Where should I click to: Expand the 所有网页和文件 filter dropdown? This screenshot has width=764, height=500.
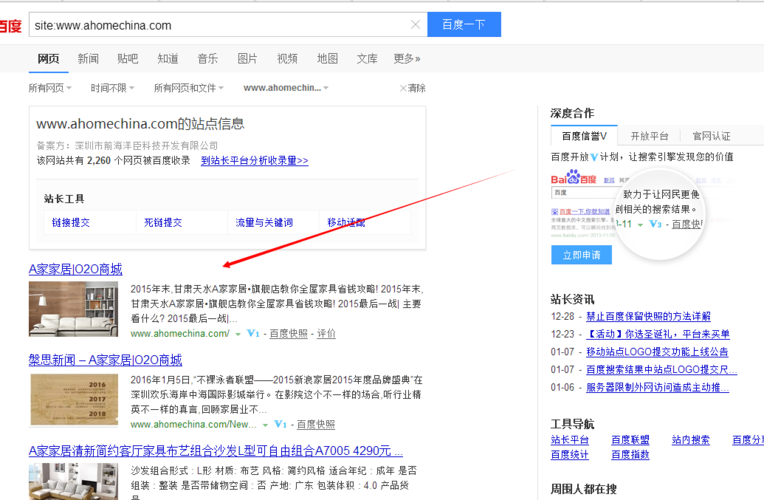(189, 88)
